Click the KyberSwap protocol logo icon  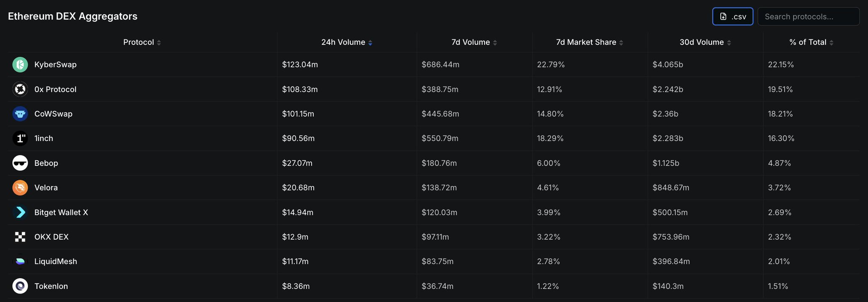[20, 64]
